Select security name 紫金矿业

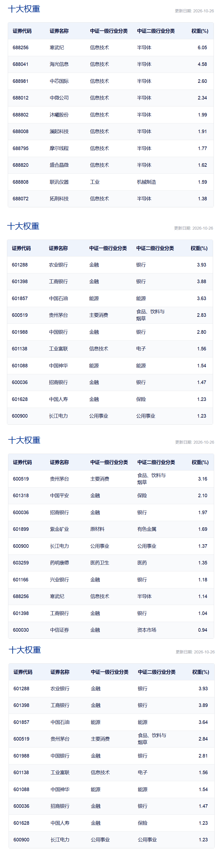[x=60, y=529]
